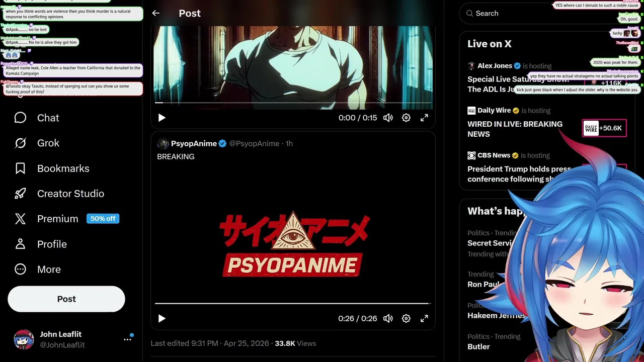This screenshot has height=362, width=644.
Task: Click the Chat speech bubble icon
Action: click(x=20, y=118)
